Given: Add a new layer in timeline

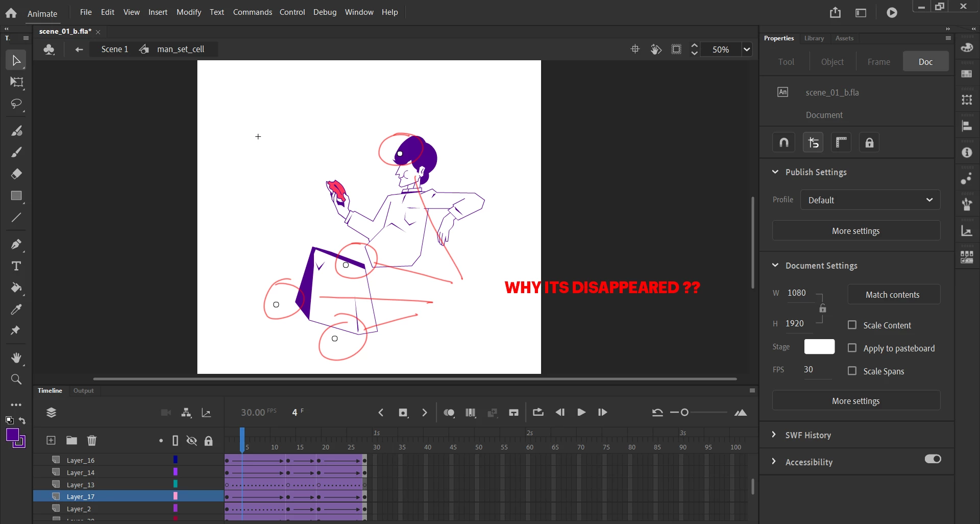Looking at the screenshot, I should [51, 440].
